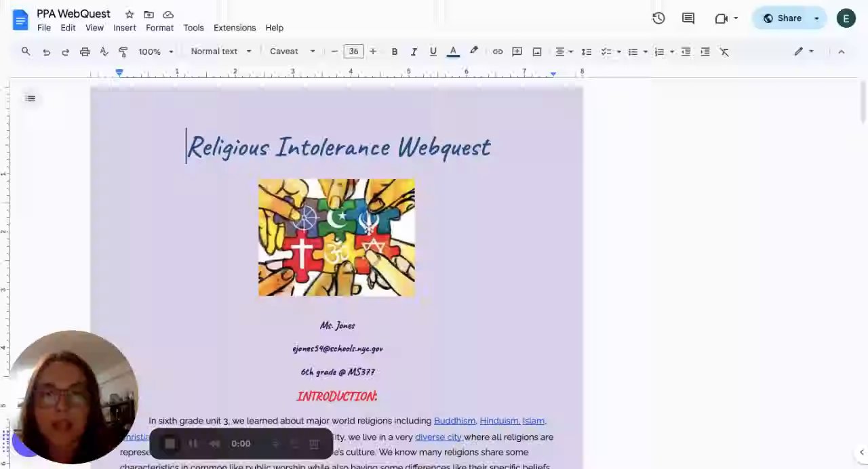This screenshot has width=868, height=469.
Task: Insert an image from toolbar
Action: tap(537, 52)
